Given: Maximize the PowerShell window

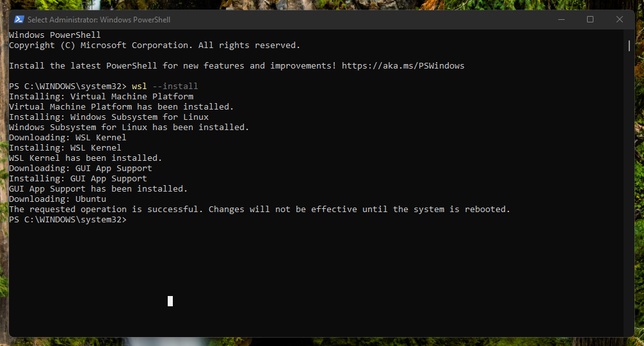Looking at the screenshot, I should pyautogui.click(x=590, y=20).
